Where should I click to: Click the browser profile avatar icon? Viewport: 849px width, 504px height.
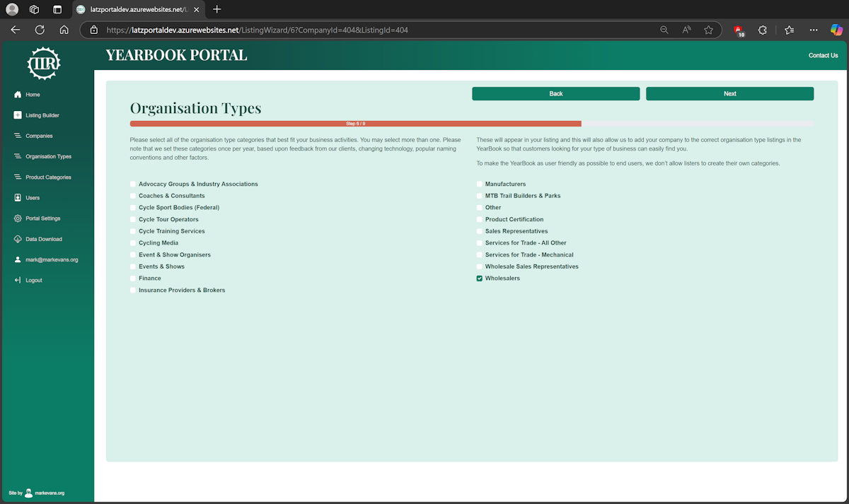click(x=12, y=9)
